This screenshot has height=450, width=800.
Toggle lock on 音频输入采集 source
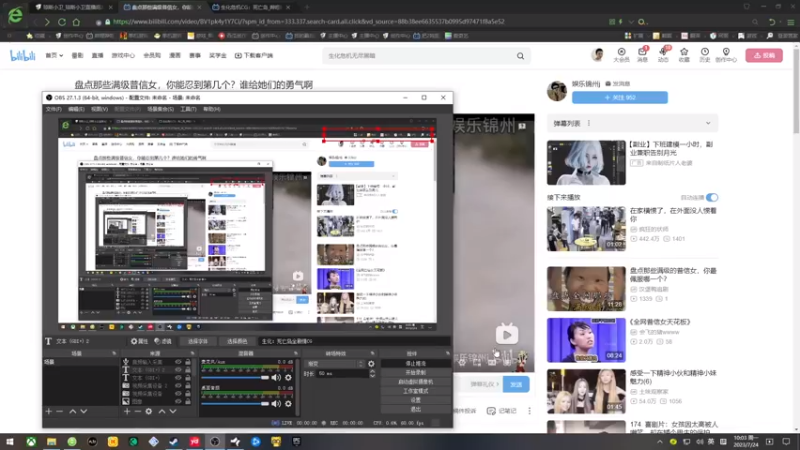coord(188,362)
